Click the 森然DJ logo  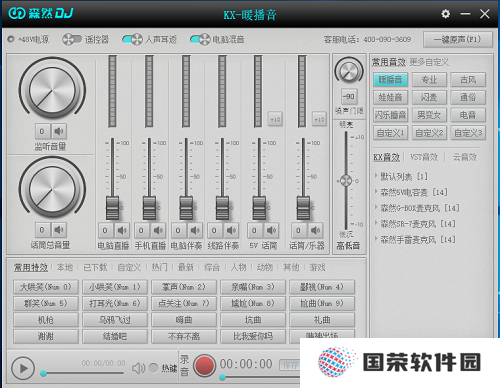tap(40, 13)
